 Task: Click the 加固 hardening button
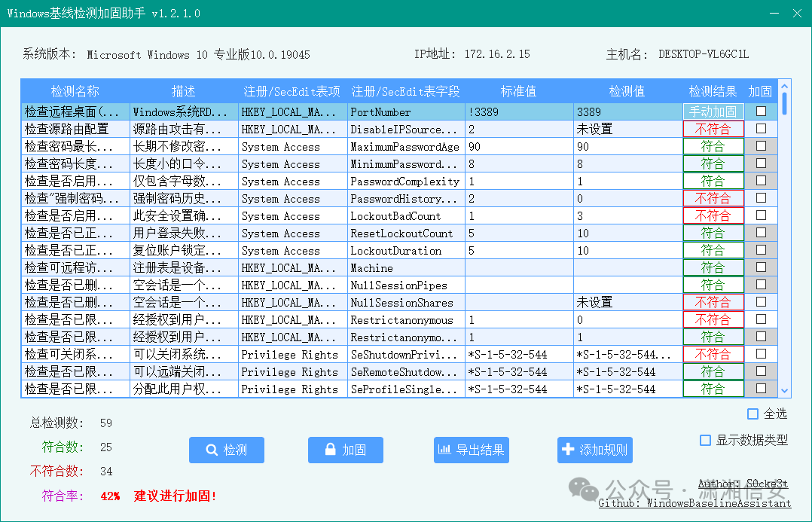(x=345, y=450)
